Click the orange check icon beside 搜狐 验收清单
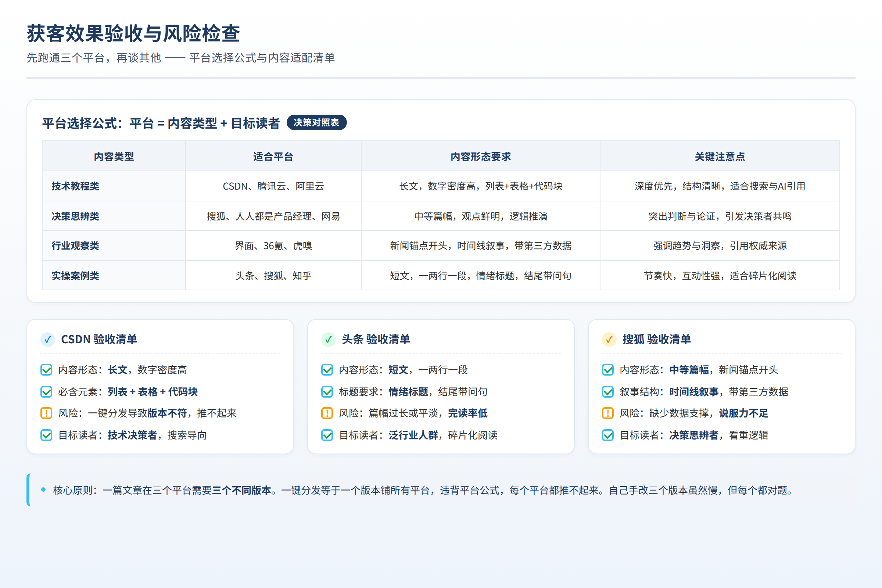 (609, 340)
